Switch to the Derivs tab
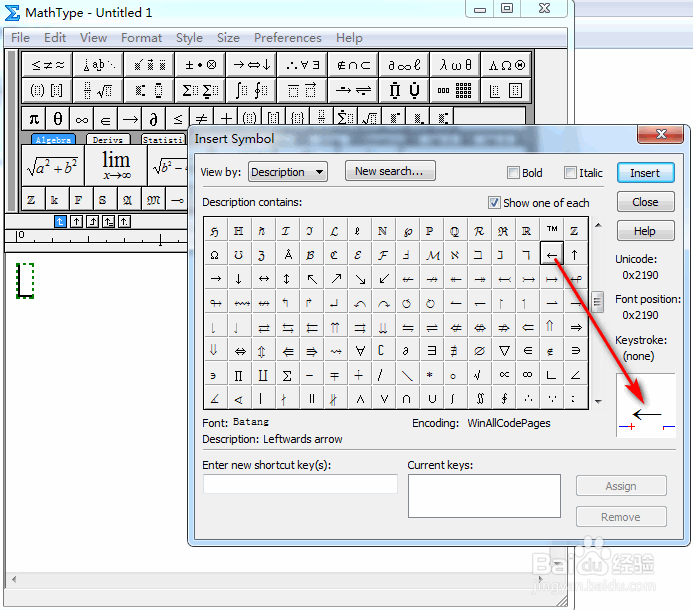The height and width of the screenshot is (610, 693). coord(108,140)
